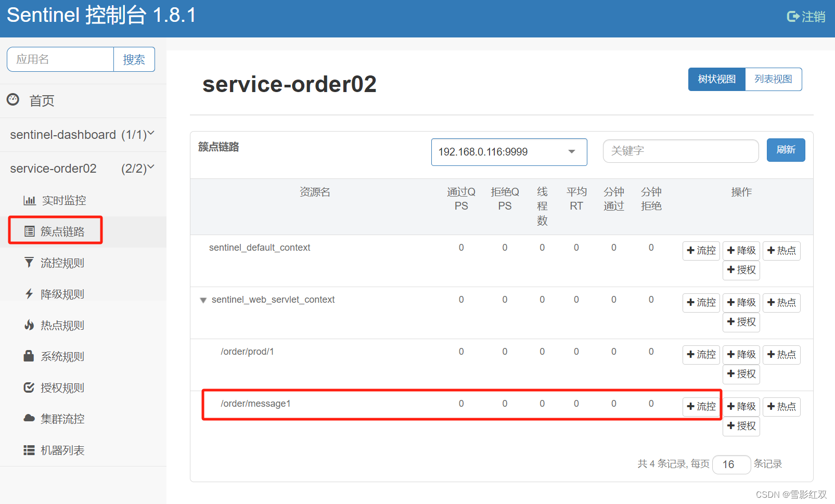Click the 资源名 column header
835x504 pixels.
tap(315, 192)
